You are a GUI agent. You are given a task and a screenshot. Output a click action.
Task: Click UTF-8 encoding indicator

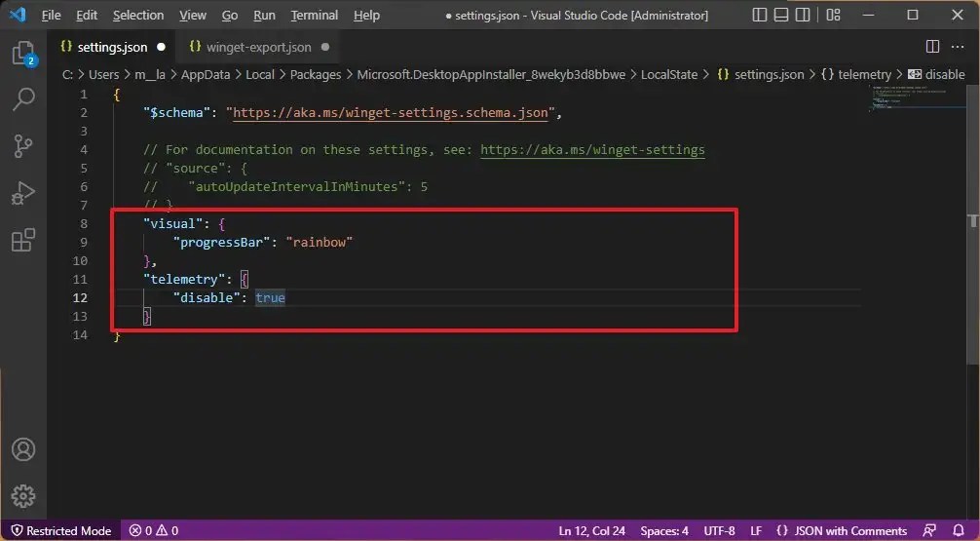pos(719,530)
